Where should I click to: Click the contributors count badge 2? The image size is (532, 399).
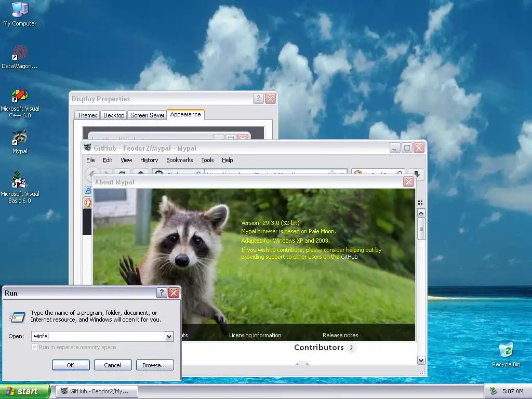pyautogui.click(x=351, y=348)
